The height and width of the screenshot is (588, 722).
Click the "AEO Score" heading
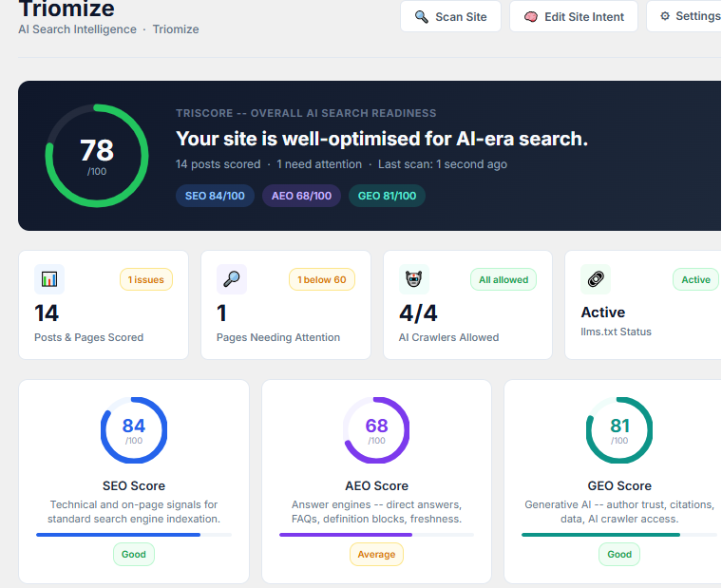click(x=376, y=485)
